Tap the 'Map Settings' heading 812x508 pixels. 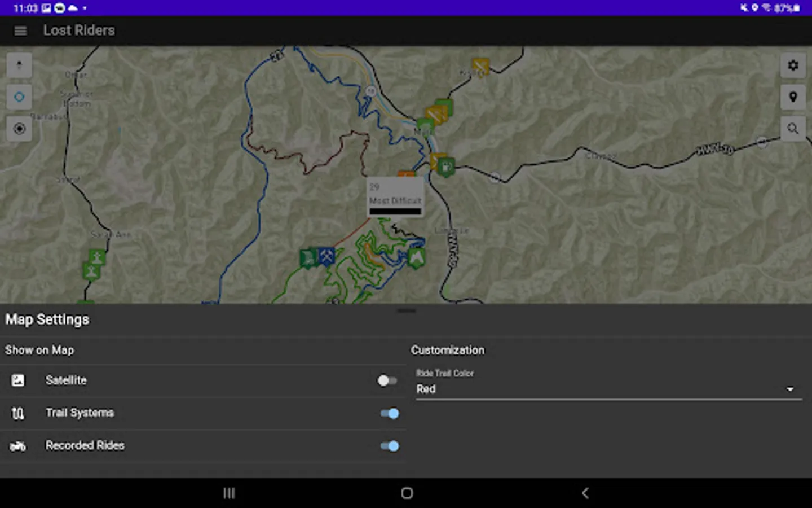[x=47, y=319]
